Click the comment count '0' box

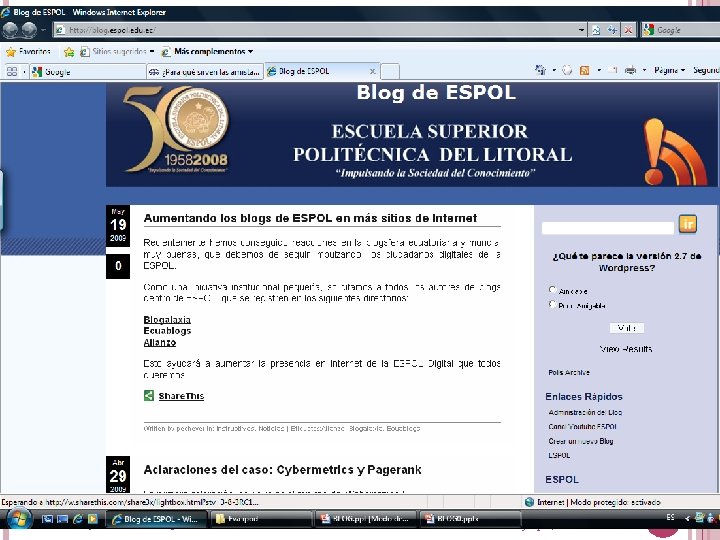pyautogui.click(x=118, y=266)
